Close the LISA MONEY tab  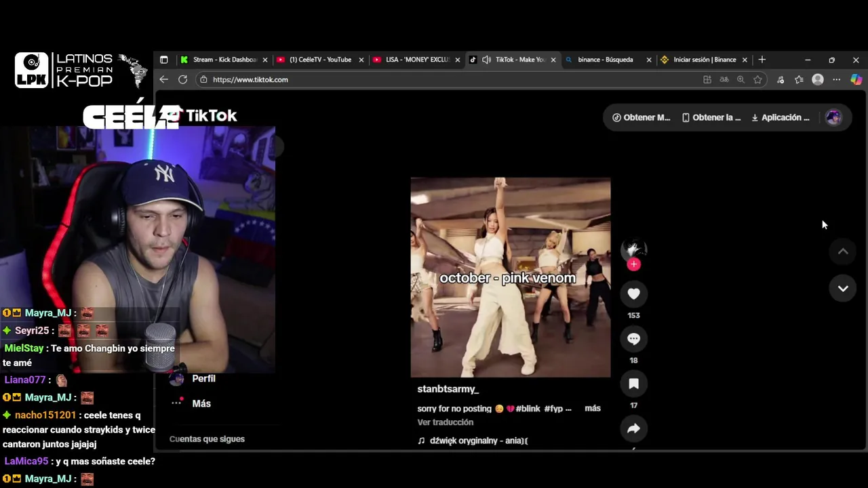click(458, 60)
